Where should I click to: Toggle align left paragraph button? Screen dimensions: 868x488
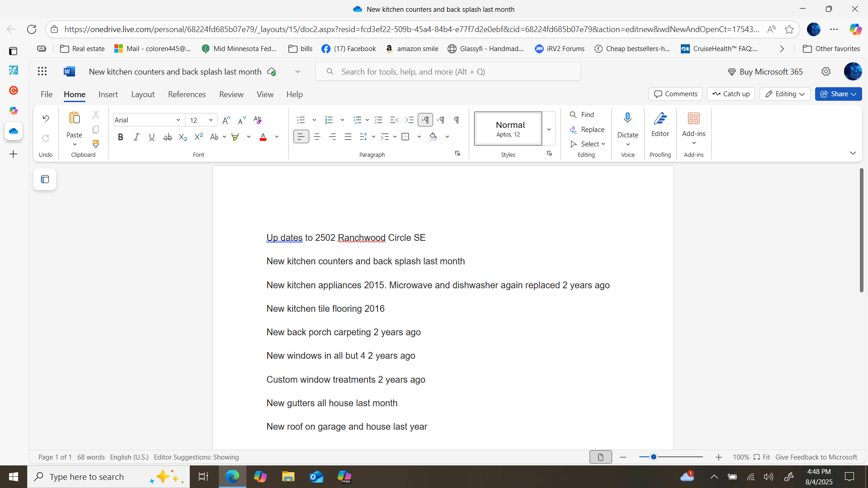point(301,136)
